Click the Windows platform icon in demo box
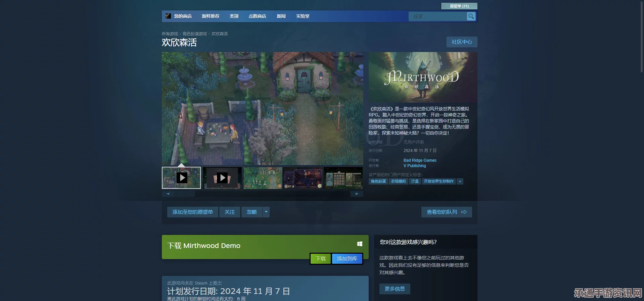This screenshot has width=644, height=301. 360,244
